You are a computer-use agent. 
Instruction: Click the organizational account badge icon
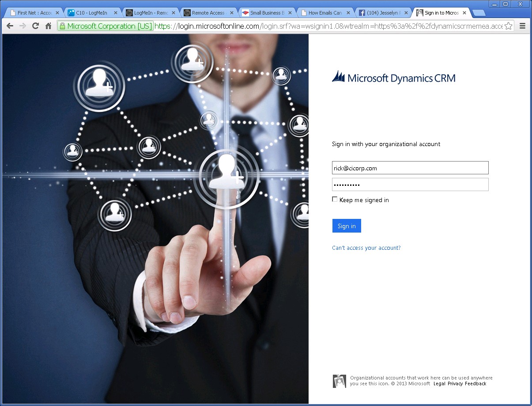coord(339,381)
